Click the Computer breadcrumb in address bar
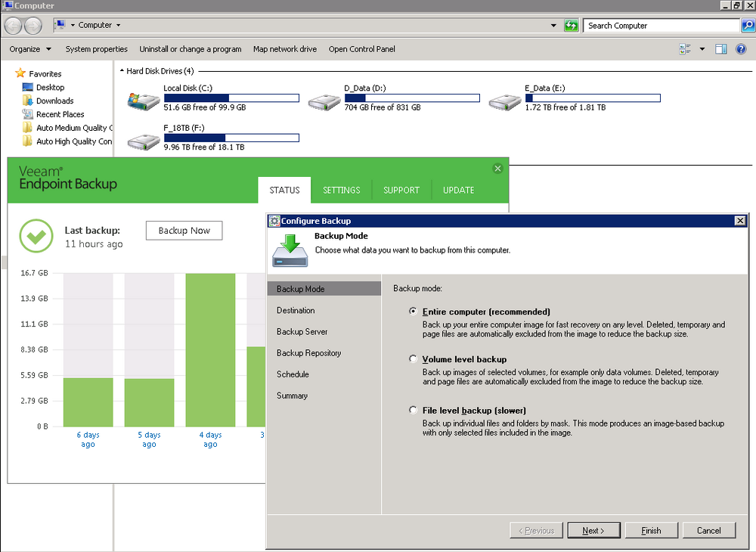Screen dimensions: 756x552 [x=95, y=25]
